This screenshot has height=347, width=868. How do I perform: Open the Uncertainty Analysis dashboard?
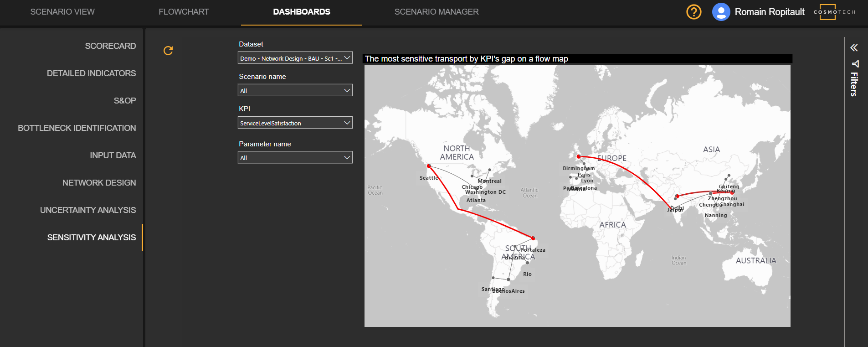88,210
